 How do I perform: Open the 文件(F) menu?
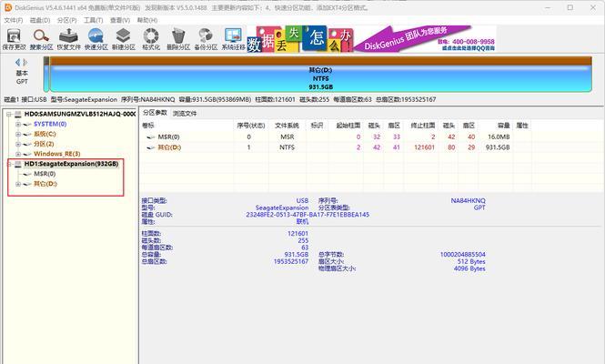coord(14,20)
